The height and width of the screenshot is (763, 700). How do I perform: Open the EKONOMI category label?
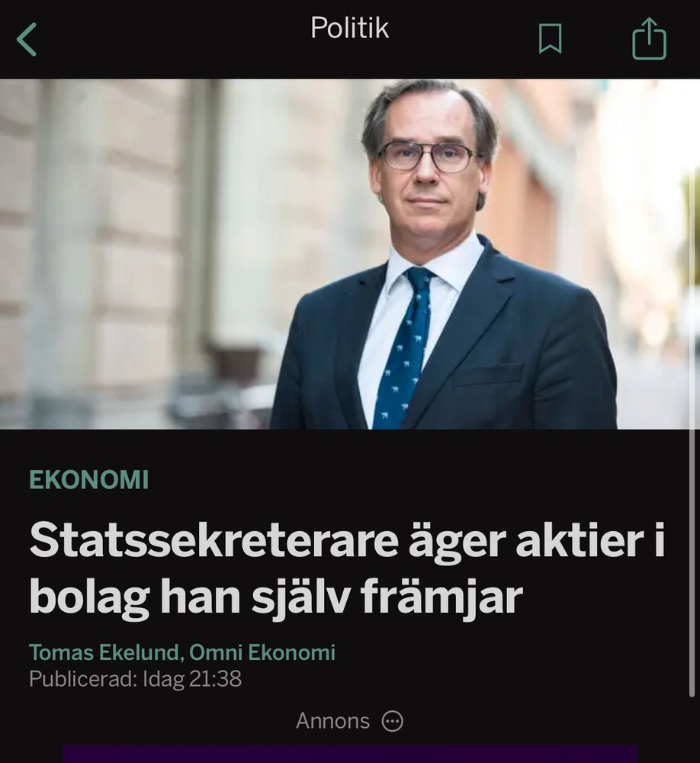(89, 480)
